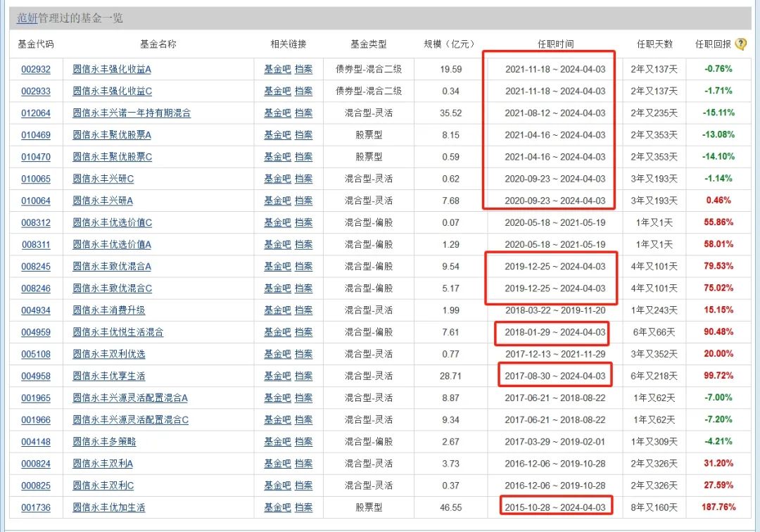760x532 pixels.
Task: Open fund code 004148
Action: pyautogui.click(x=36, y=442)
